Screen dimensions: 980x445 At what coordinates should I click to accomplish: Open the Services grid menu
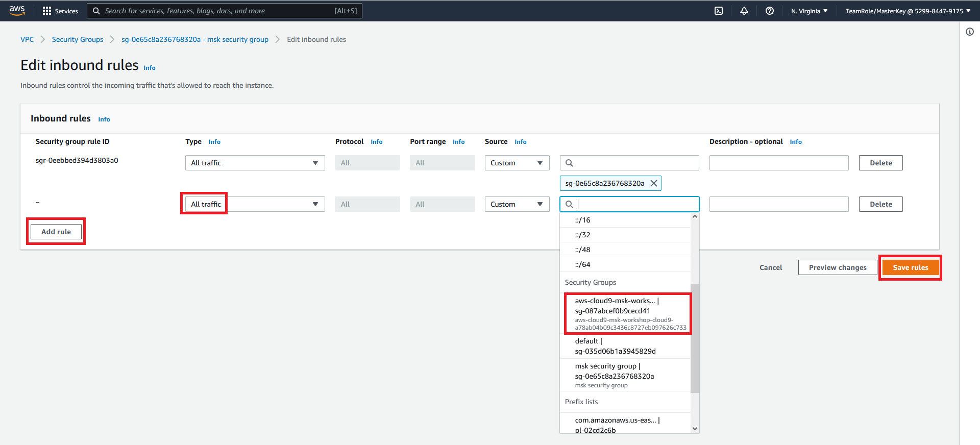tap(60, 11)
